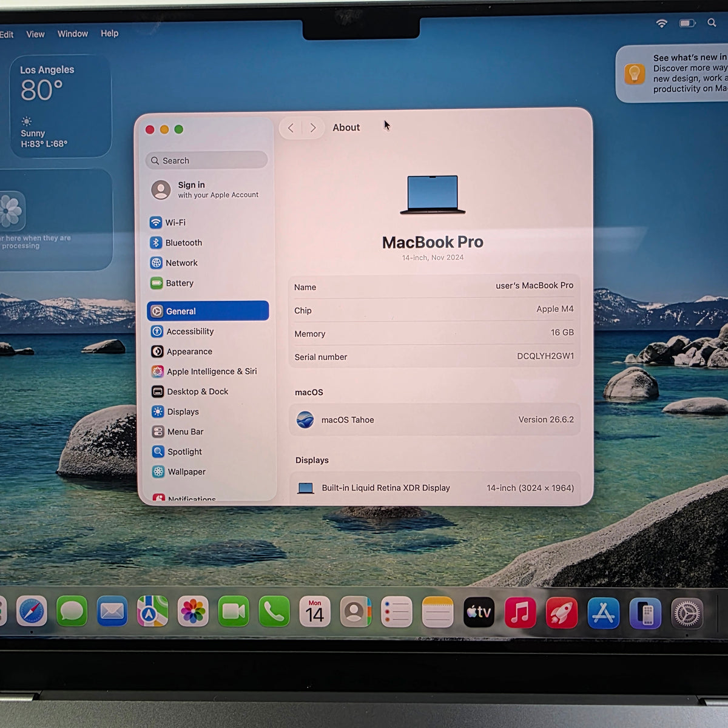This screenshot has height=728, width=728.
Task: Open the Window menu
Action: [x=73, y=33]
